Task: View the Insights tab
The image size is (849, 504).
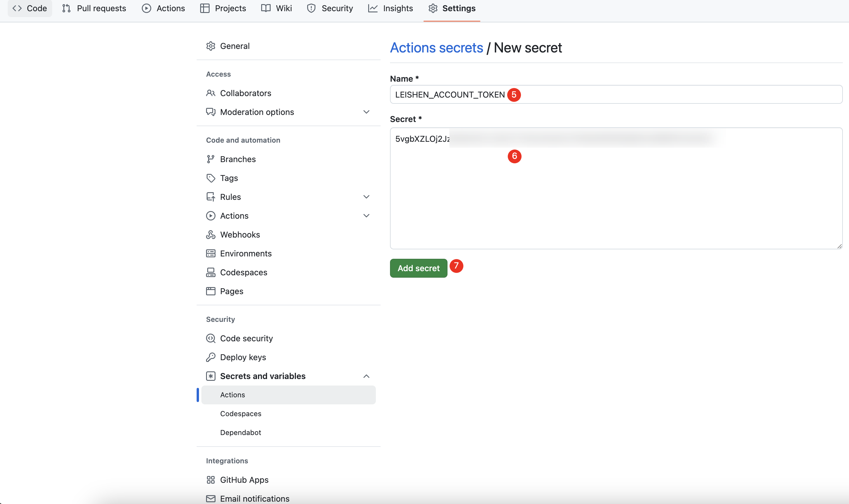Action: pyautogui.click(x=391, y=8)
